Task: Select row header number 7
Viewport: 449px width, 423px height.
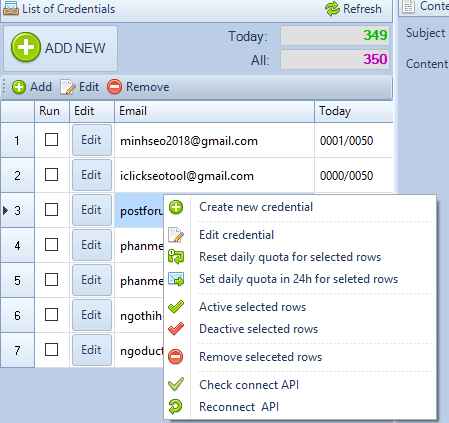Action: pyautogui.click(x=17, y=350)
